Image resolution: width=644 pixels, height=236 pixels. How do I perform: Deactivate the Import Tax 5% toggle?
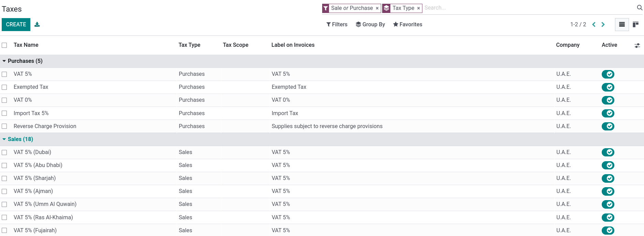[608, 113]
